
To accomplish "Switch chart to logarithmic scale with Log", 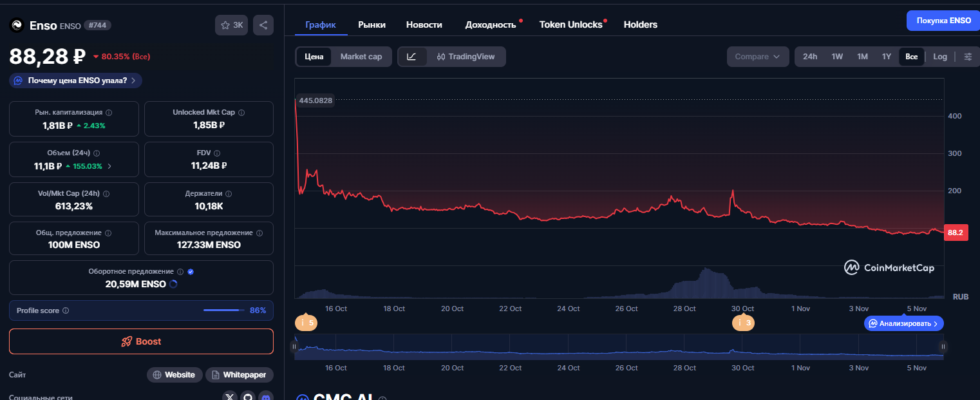I will coord(940,57).
